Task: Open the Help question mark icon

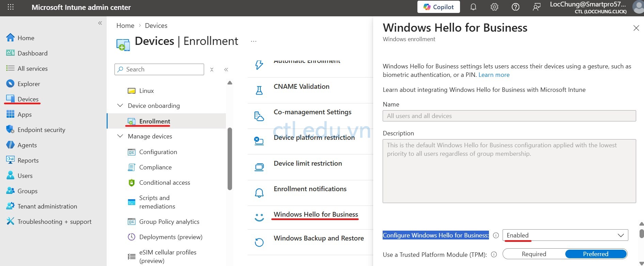Action: click(516, 7)
